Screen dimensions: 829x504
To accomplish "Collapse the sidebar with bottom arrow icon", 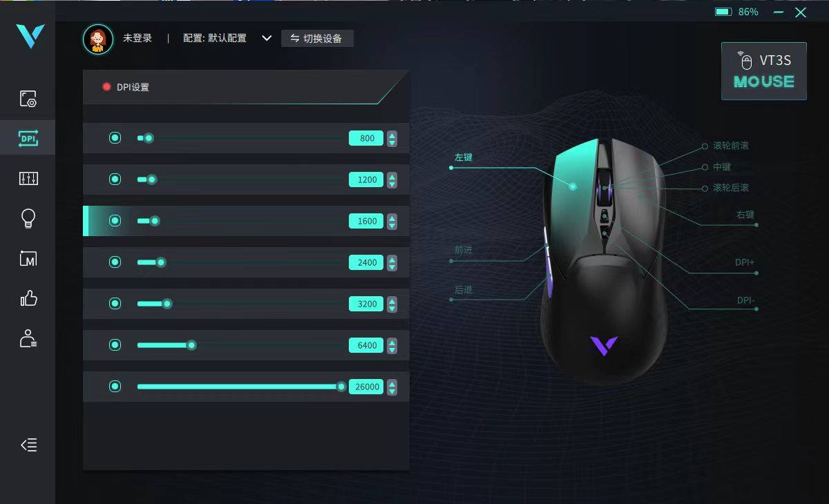I will (28, 445).
